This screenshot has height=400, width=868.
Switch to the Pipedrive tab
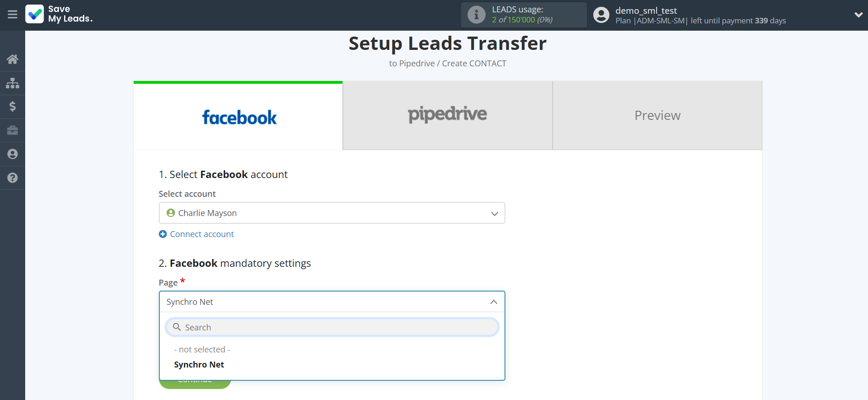pos(447,115)
